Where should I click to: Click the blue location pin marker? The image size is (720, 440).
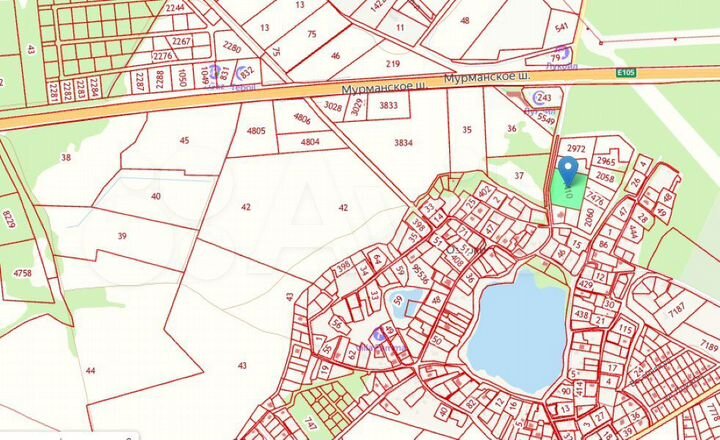[568, 169]
